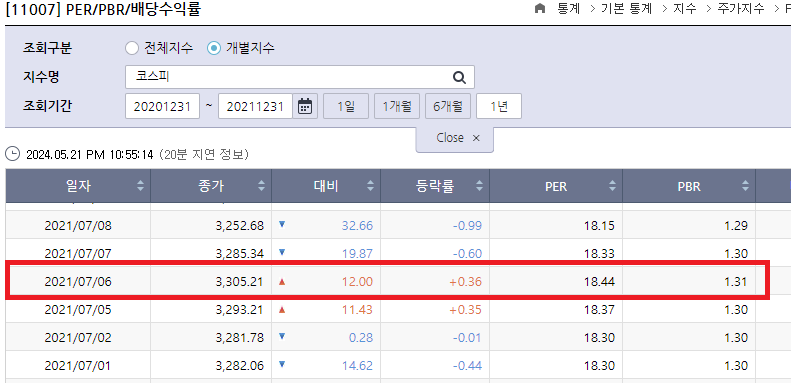Click the PBR value 1.29
This screenshot has width=791, height=383.
click(x=737, y=226)
